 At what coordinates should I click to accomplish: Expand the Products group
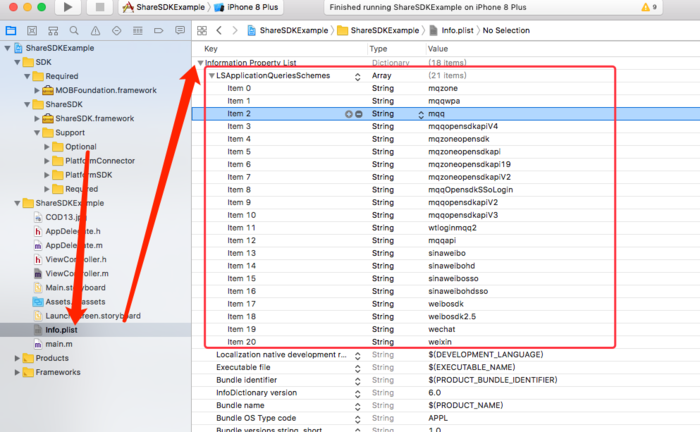click(x=17, y=358)
